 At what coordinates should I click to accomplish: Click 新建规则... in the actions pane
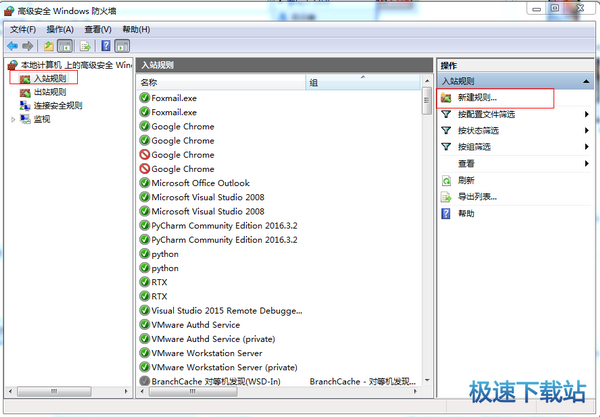(x=477, y=98)
